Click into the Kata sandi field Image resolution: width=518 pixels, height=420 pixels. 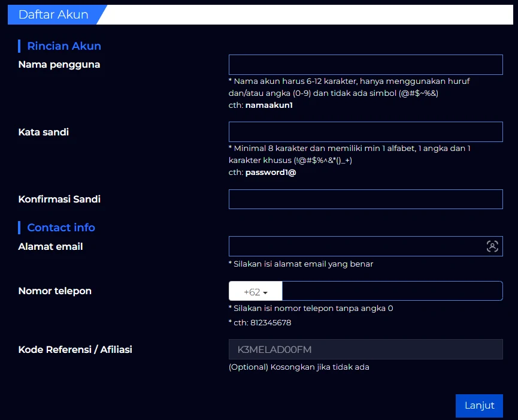[x=365, y=132]
